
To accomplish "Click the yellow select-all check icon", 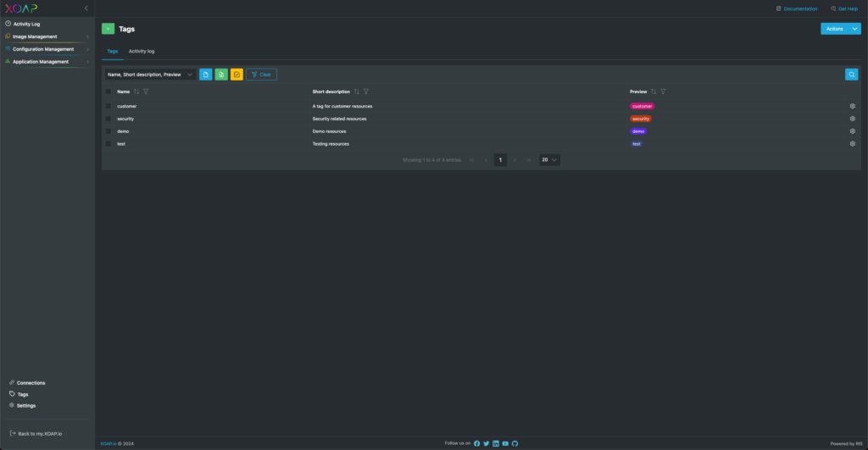I will click(236, 75).
